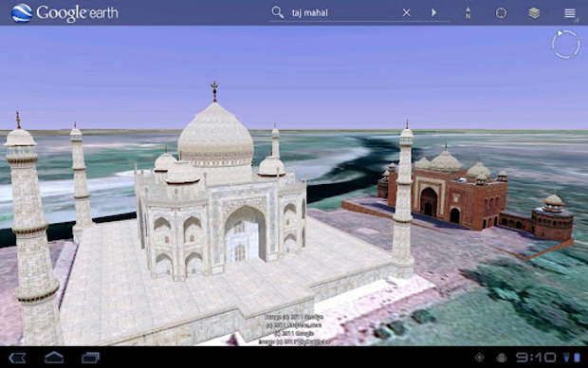Viewport: 588px width, 368px height.
Task: Tap the My Location target icon
Action: (x=501, y=12)
